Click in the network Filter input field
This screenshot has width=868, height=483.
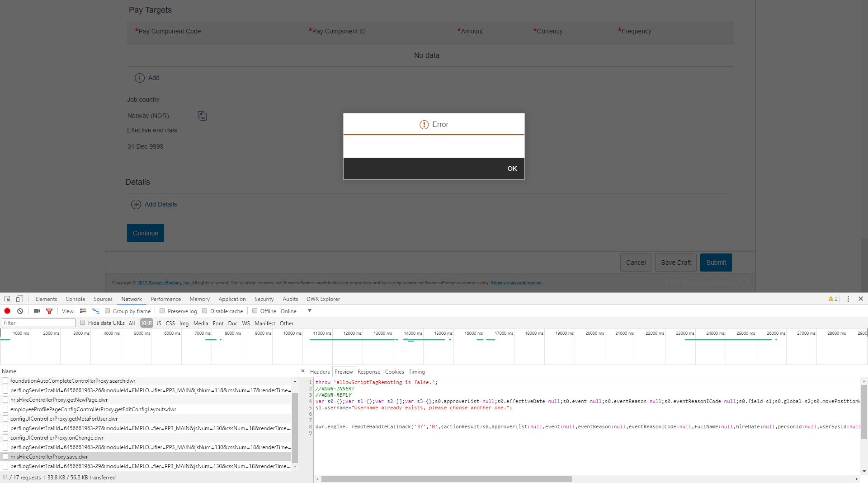pyautogui.click(x=39, y=323)
